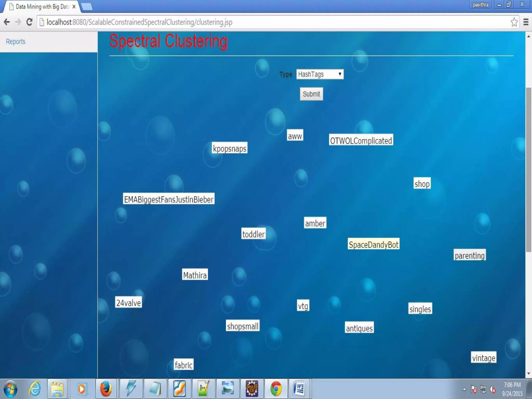Screen dimensions: 532x399
Task: Click the Submit button
Action: point(311,94)
